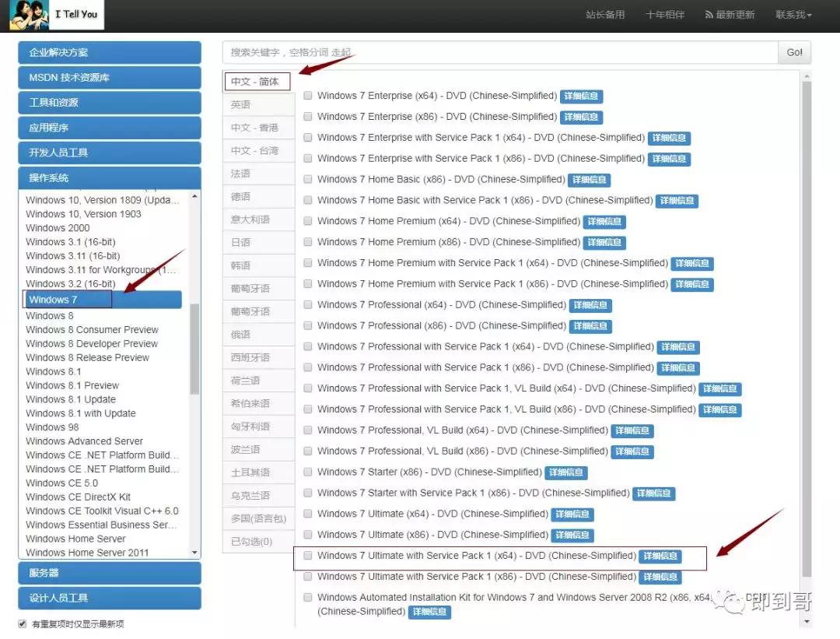Check Windows 7 Enterprise (x86) DVD checkbox
The height and width of the screenshot is (639, 840).
(308, 116)
